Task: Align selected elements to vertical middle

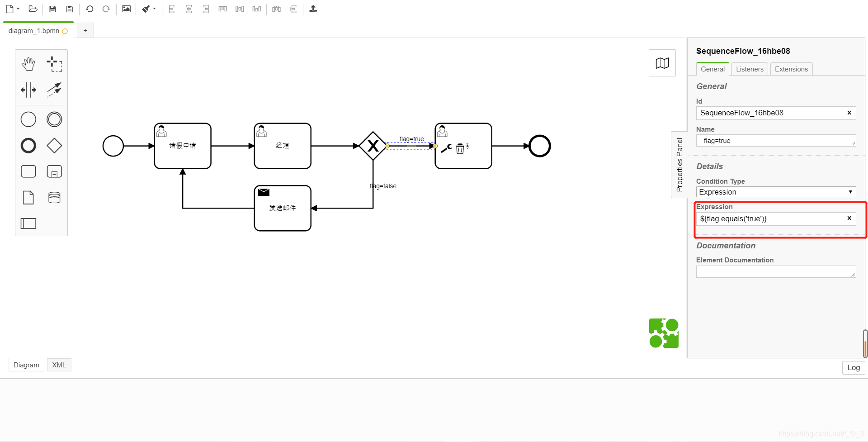Action: pos(240,9)
